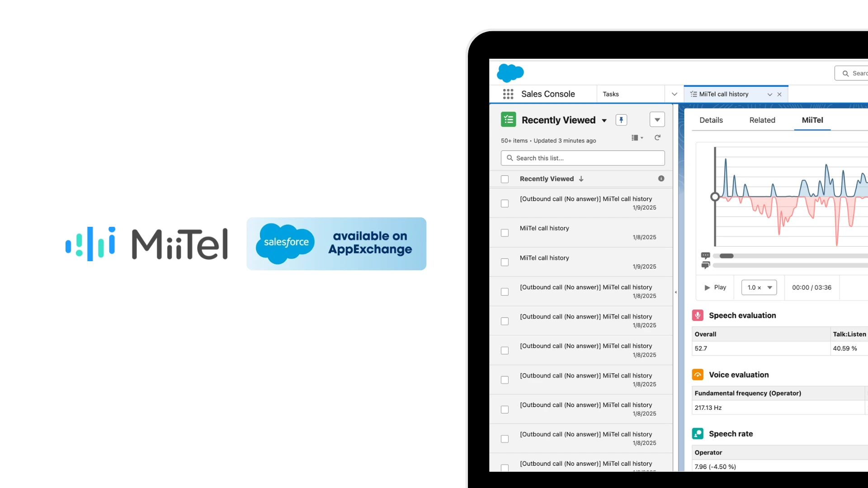This screenshot has height=488, width=868.
Task: Expand the Tasks dropdown in console header
Action: coord(674,94)
